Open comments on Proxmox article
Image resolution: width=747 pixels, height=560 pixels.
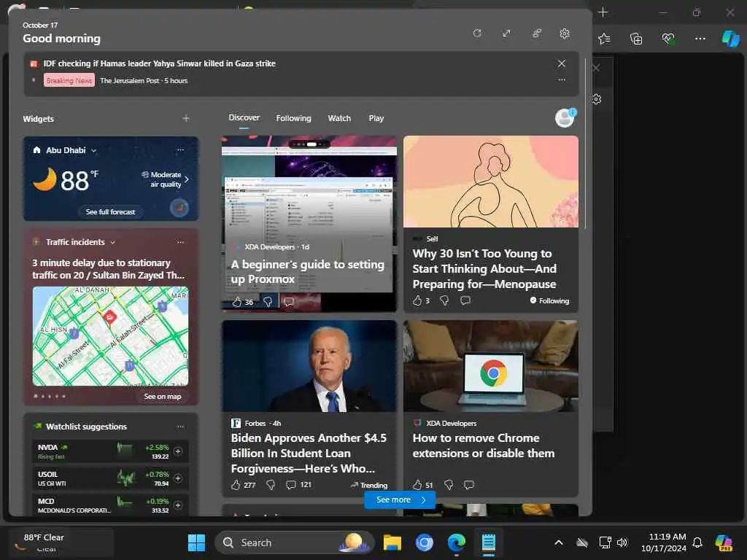289,302
